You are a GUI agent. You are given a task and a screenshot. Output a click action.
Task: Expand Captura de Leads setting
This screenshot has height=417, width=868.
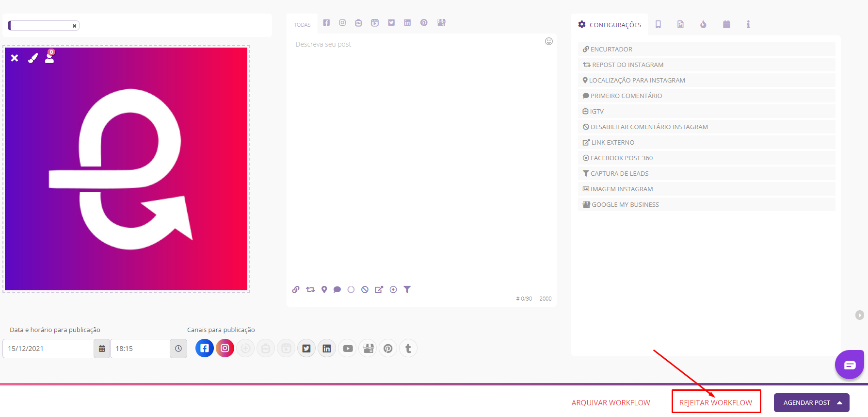tap(707, 173)
